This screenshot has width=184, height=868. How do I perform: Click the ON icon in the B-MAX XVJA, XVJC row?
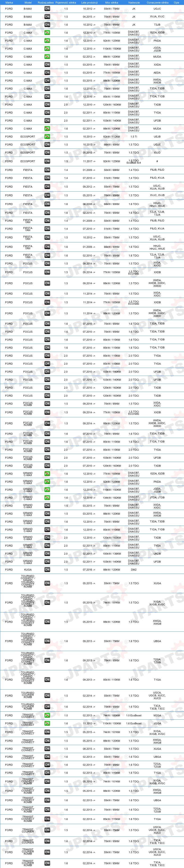click(x=47, y=16)
